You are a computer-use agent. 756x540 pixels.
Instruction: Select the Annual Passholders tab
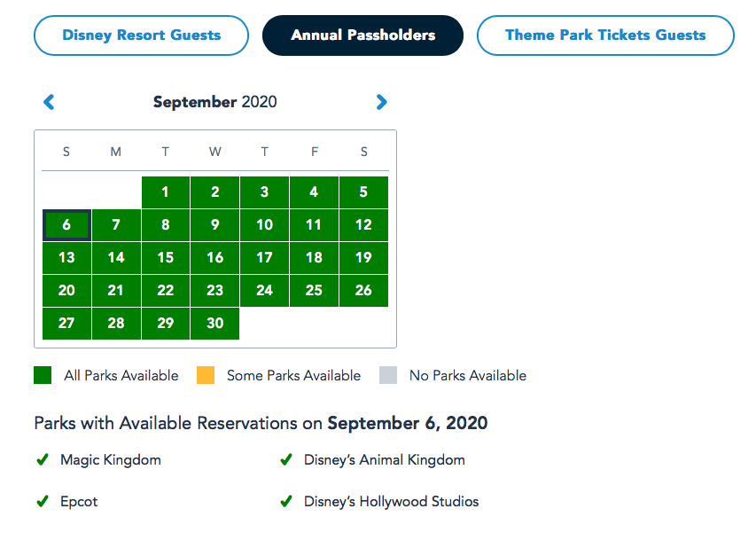362,35
